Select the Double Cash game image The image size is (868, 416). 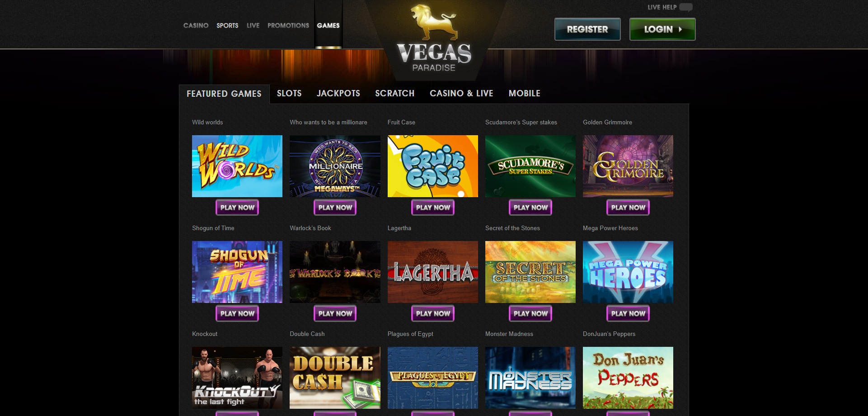tap(335, 378)
